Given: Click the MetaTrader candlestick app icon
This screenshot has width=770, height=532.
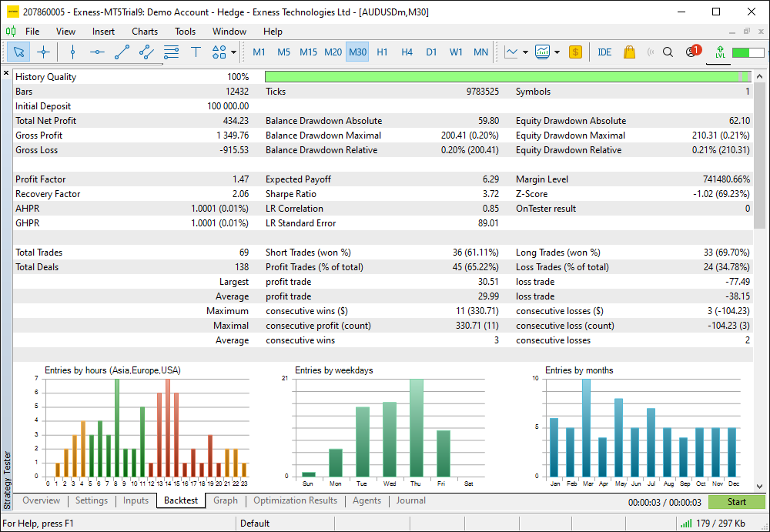Looking at the screenshot, I should (x=11, y=32).
